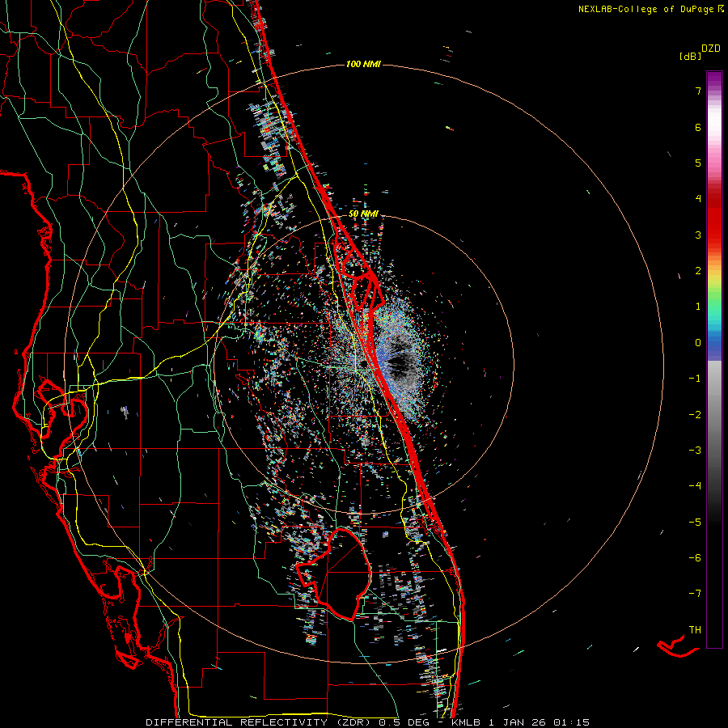
Task: Click the [dB] units label
Action: (x=690, y=57)
